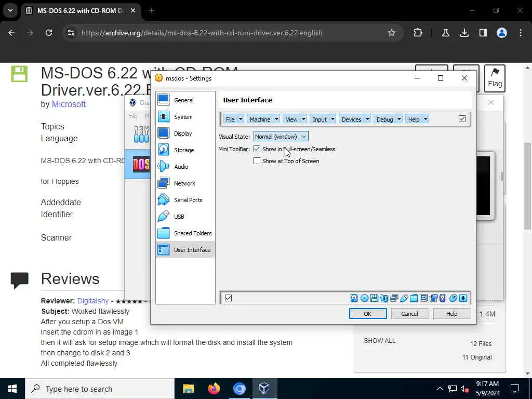The width and height of the screenshot is (532, 399).
Task: Check Show at Top of Screen
Action: (257, 161)
